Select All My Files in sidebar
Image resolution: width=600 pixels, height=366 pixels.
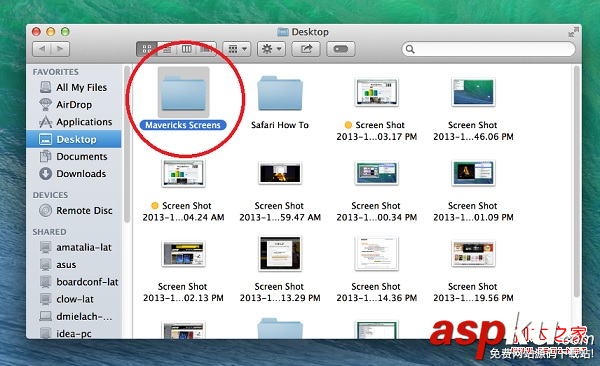tap(74, 87)
